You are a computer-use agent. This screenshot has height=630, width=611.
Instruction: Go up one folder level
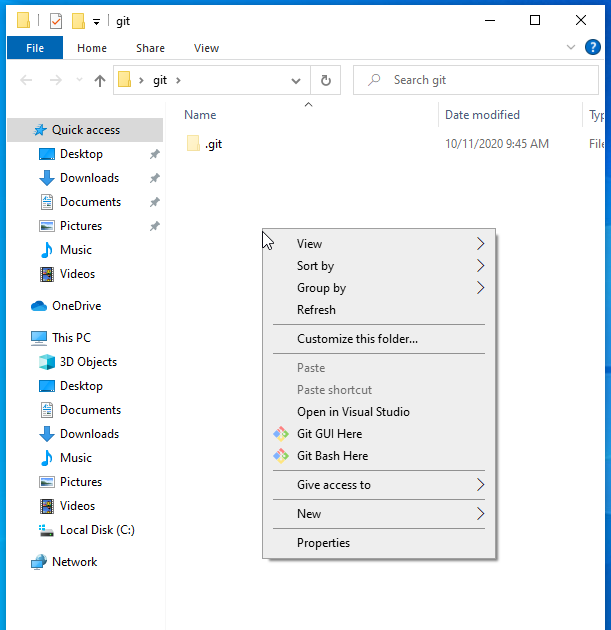point(100,80)
